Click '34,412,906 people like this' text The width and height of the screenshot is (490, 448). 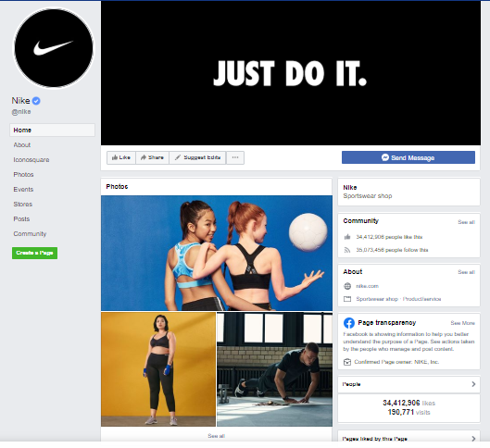click(389, 237)
